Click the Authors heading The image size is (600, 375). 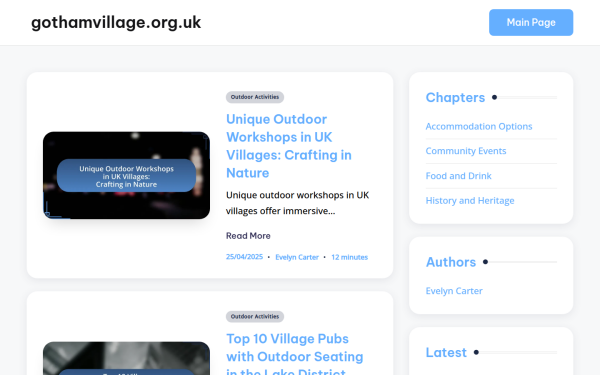pos(451,262)
